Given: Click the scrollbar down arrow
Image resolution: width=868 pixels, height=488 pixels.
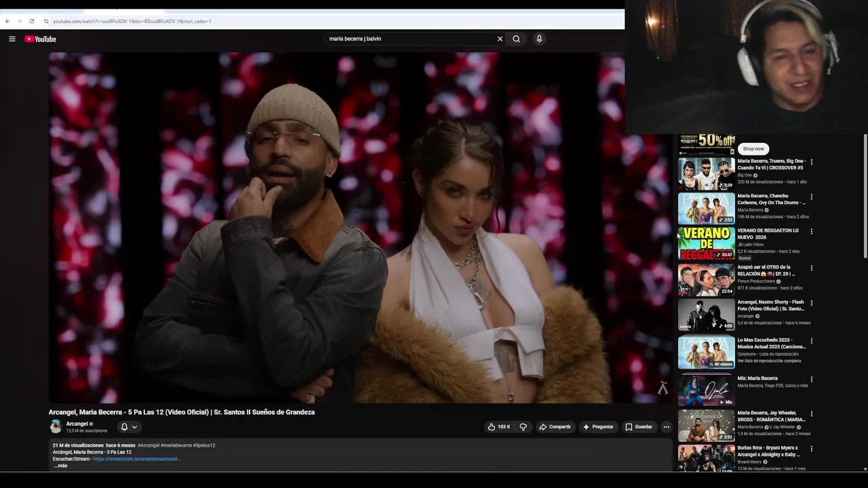Looking at the screenshot, I should [x=865, y=469].
